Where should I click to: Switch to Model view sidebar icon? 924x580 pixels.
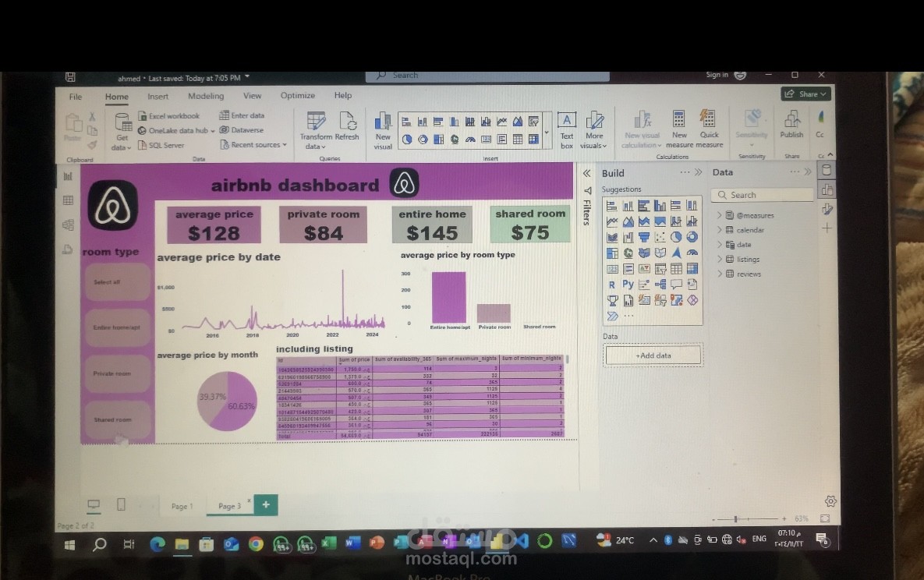point(69,225)
